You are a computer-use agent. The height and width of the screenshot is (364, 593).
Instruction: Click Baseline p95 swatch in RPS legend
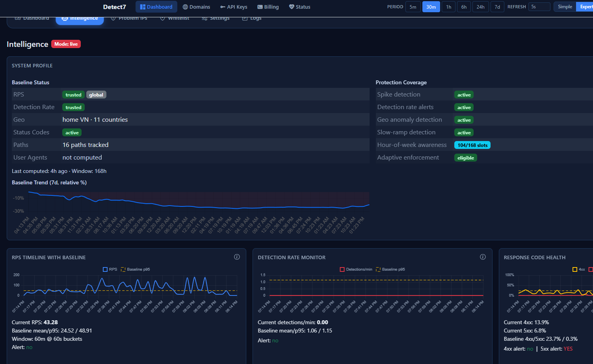[123, 269]
